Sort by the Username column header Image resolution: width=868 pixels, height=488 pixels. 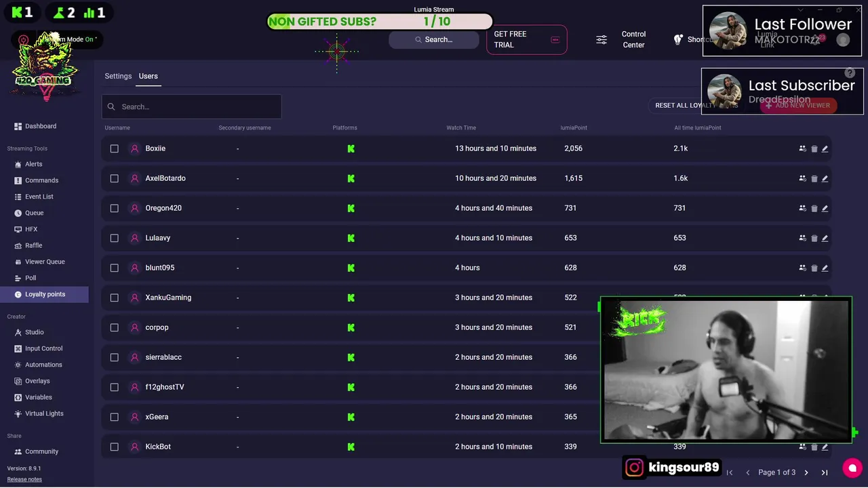[x=117, y=127]
